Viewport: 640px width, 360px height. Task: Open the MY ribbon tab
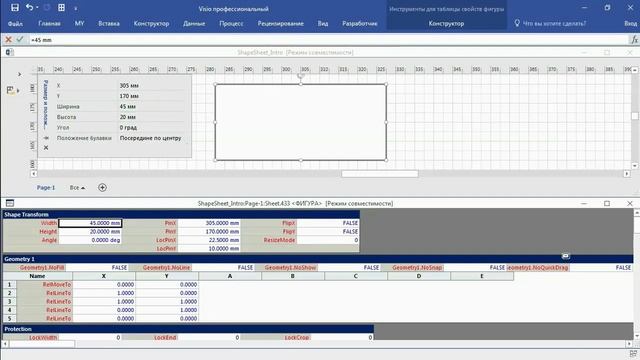pyautogui.click(x=79, y=24)
